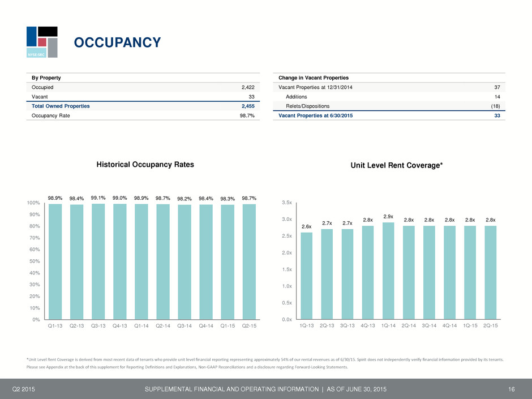
Task: Select the Historical Occupancy Rates chart title
Action: 145,165
